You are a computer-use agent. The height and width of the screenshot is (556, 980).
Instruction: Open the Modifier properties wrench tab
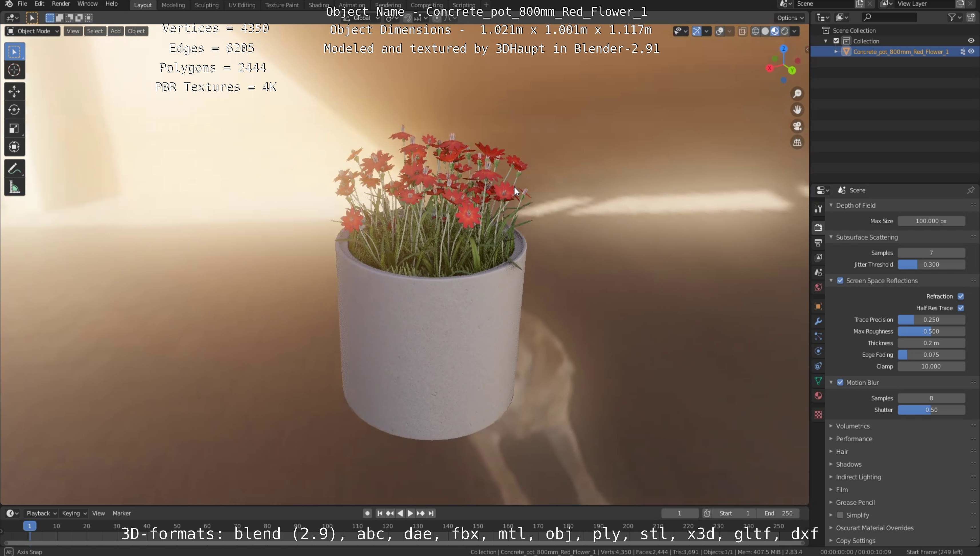818,321
